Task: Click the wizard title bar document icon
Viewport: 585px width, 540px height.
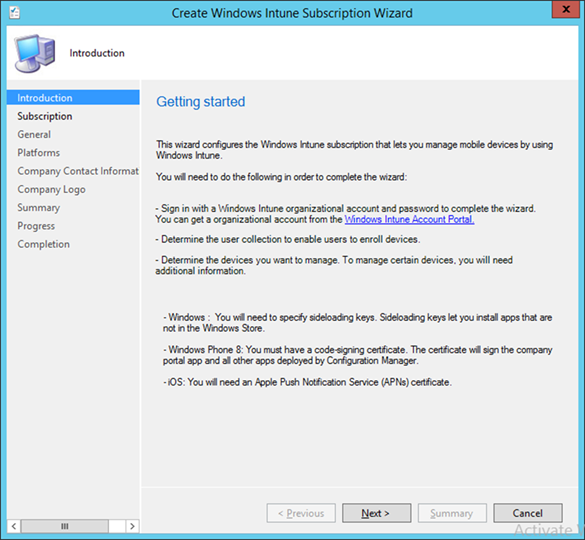Action: [x=15, y=13]
